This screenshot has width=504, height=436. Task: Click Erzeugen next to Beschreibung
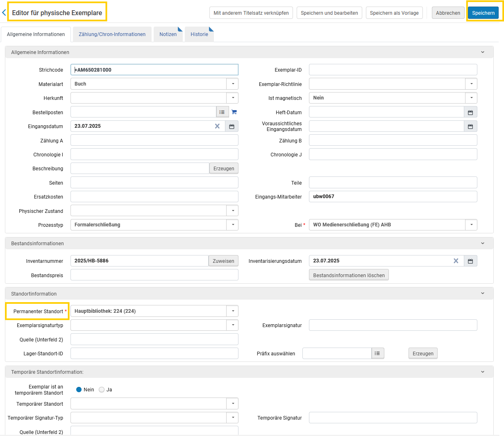tap(224, 168)
